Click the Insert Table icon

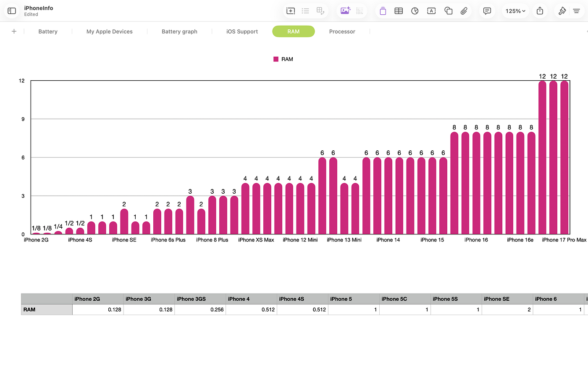(399, 11)
